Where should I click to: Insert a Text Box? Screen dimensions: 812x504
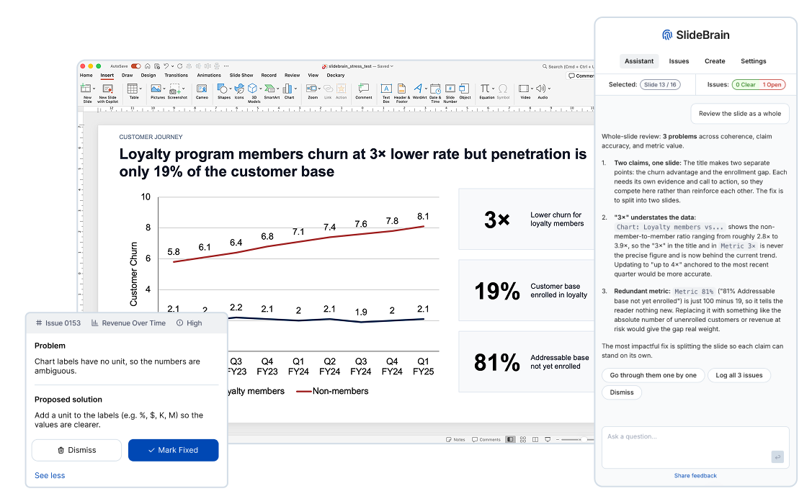(386, 89)
